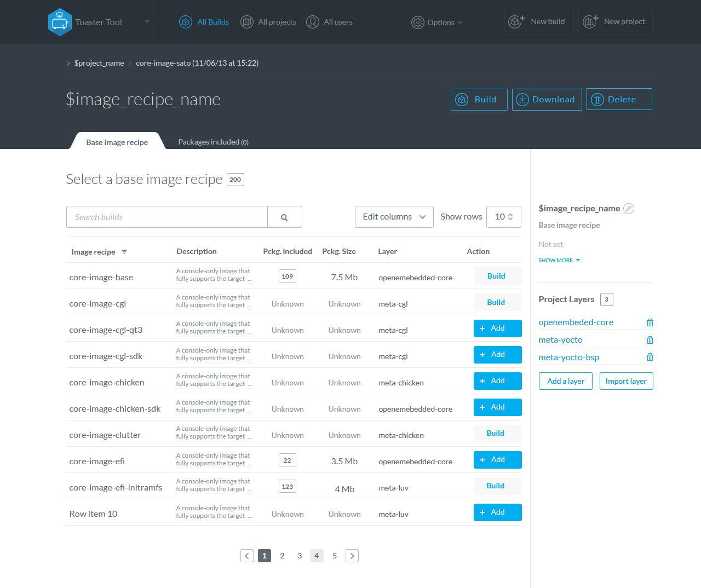Click the Search builds input field
Viewport: 701px width, 588px height.
(x=167, y=217)
